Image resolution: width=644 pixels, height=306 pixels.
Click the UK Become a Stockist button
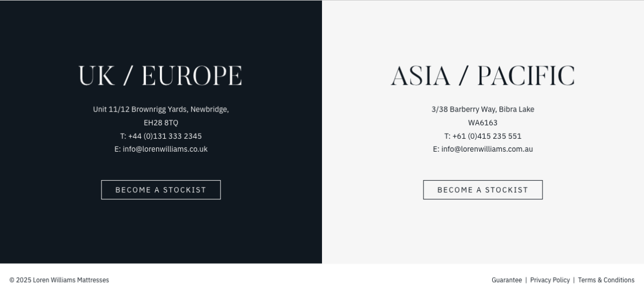pyautogui.click(x=161, y=190)
